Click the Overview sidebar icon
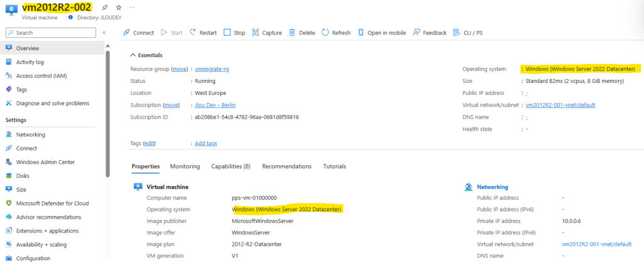644x262 pixels. click(x=9, y=48)
